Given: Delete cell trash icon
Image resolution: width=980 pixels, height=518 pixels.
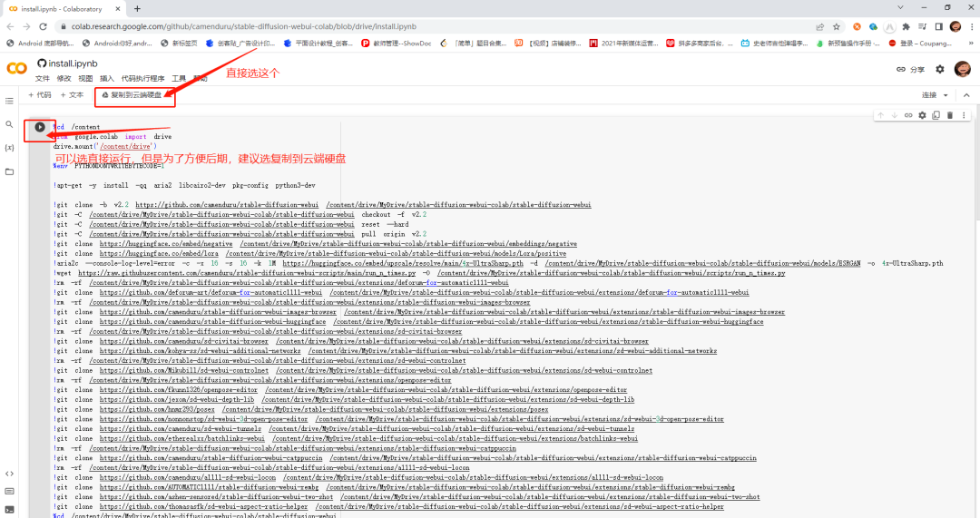Looking at the screenshot, I should pyautogui.click(x=950, y=115).
